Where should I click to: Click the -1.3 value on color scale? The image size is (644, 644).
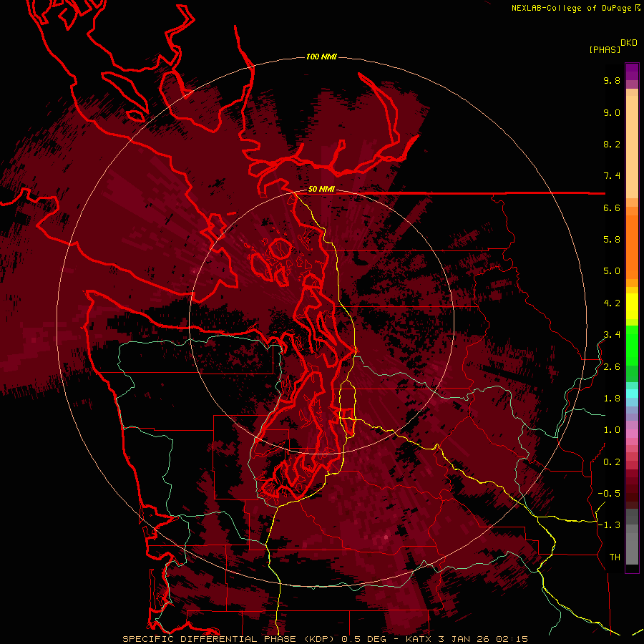click(609, 525)
